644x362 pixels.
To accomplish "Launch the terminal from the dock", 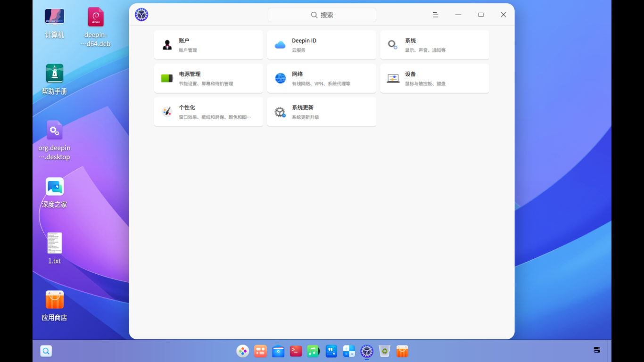I will 296,351.
